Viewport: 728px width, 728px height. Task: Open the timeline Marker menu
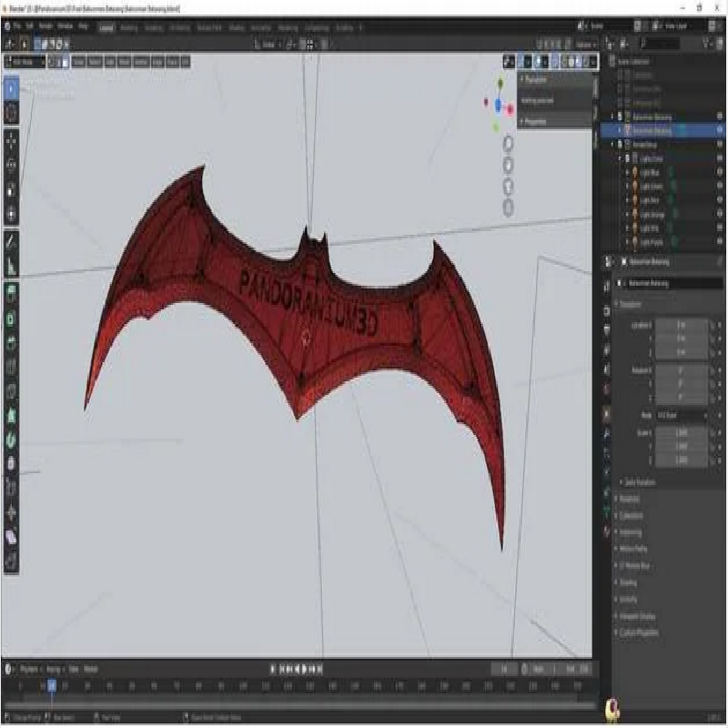(x=91, y=669)
